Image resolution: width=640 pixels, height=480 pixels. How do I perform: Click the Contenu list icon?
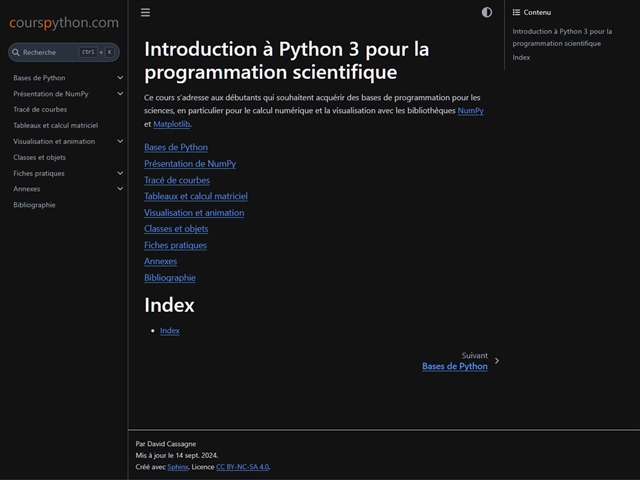point(516,13)
